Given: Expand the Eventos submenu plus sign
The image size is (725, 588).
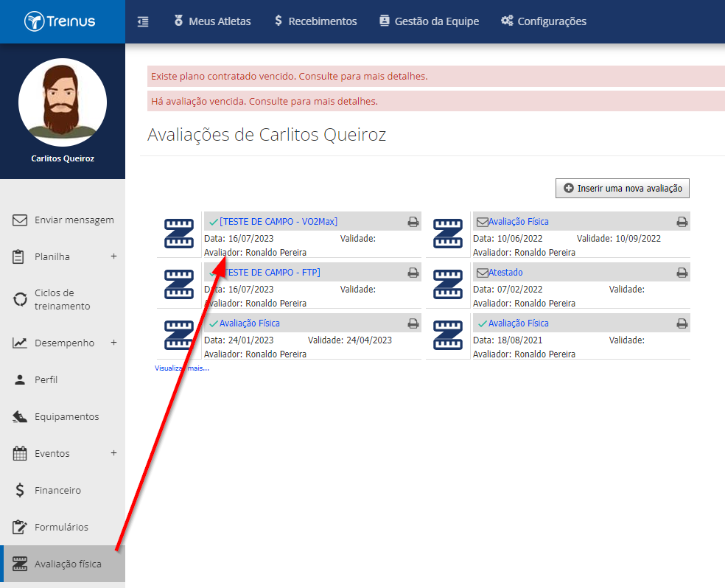Looking at the screenshot, I should tap(113, 453).
